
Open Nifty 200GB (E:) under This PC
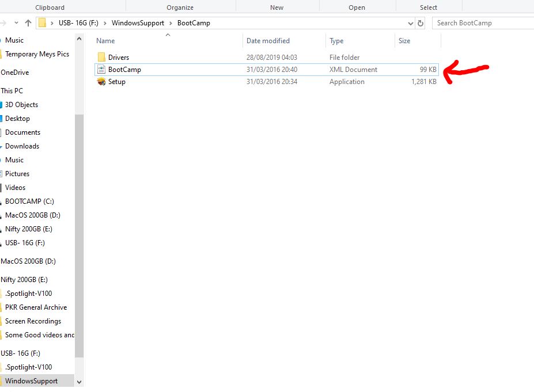tap(29, 229)
